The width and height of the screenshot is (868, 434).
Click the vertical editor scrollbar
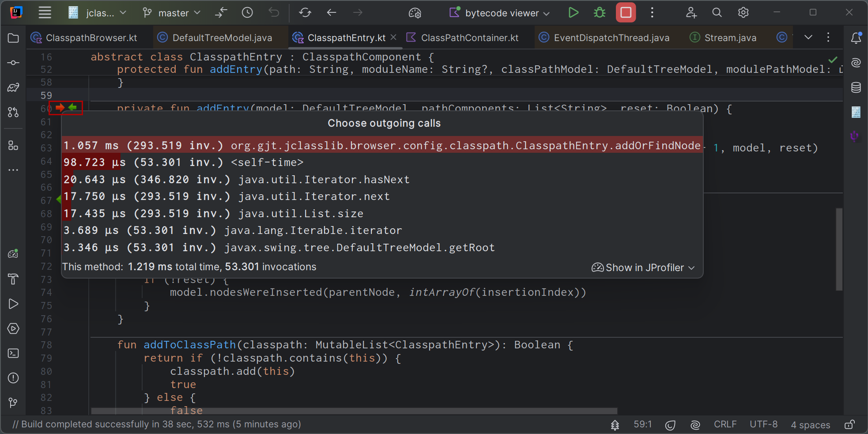click(839, 249)
